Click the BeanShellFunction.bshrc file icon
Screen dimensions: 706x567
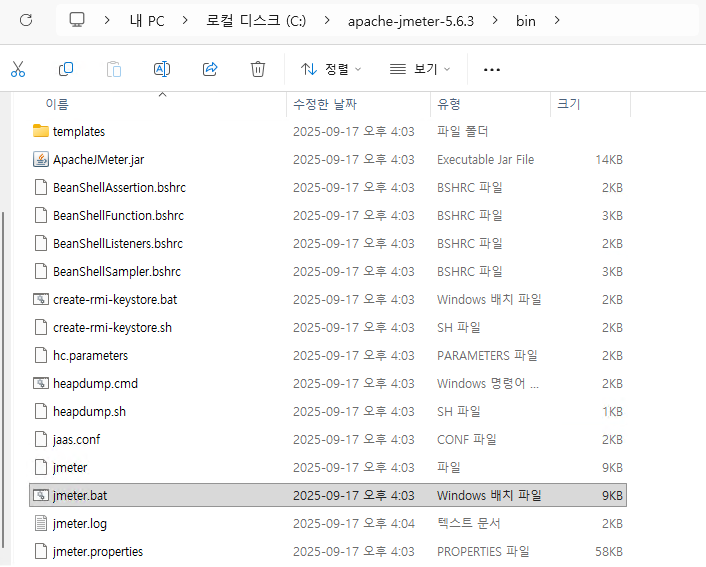click(x=41, y=215)
